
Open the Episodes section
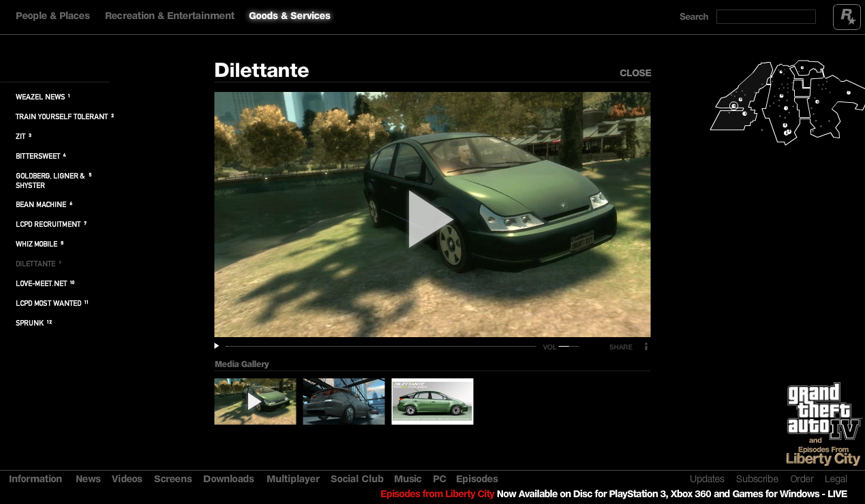pyautogui.click(x=477, y=479)
